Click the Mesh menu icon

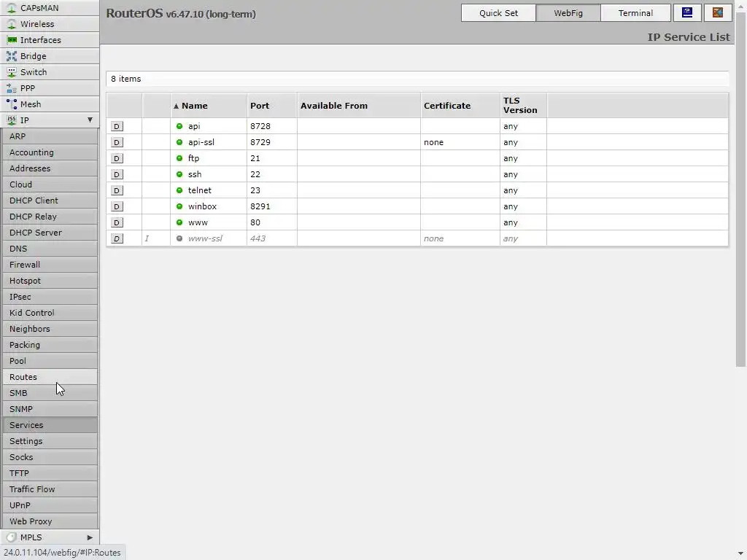pyautogui.click(x=12, y=104)
